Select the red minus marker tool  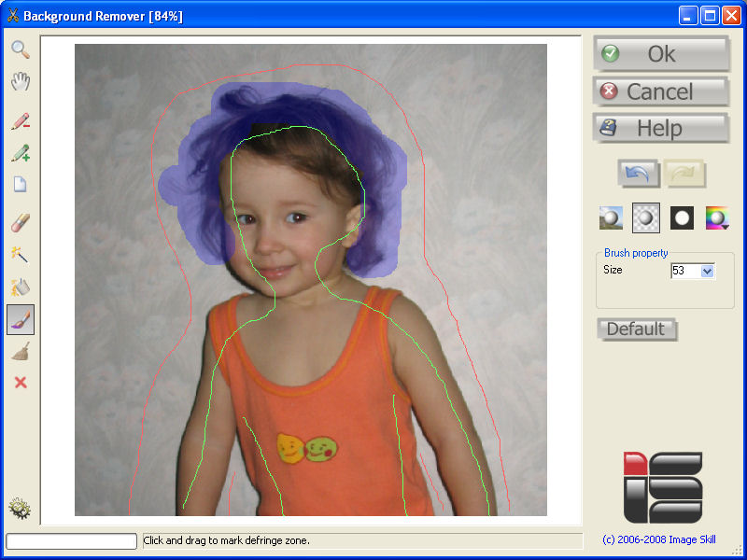click(20, 121)
